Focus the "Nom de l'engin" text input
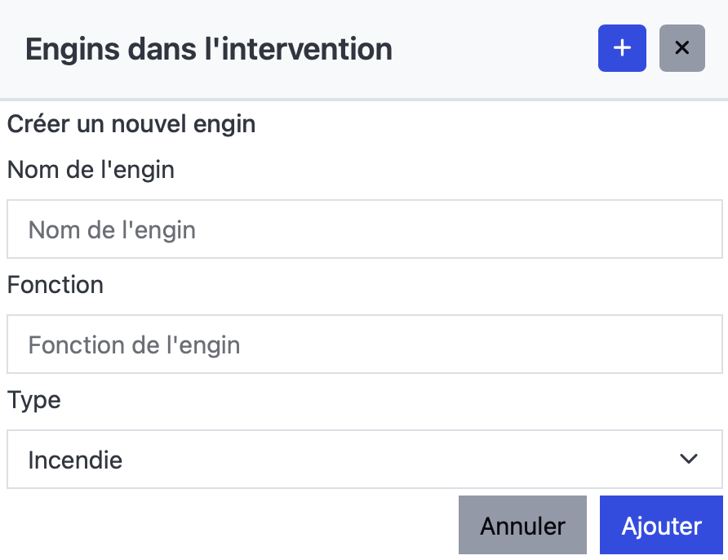 pos(365,229)
